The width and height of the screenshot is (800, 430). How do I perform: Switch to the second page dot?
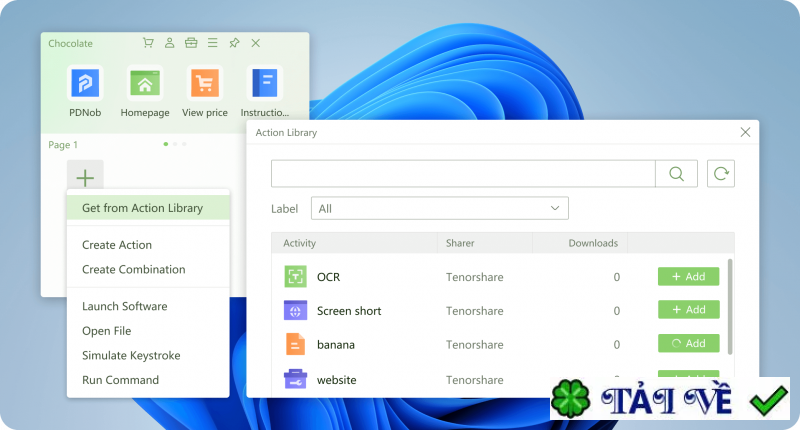click(175, 144)
